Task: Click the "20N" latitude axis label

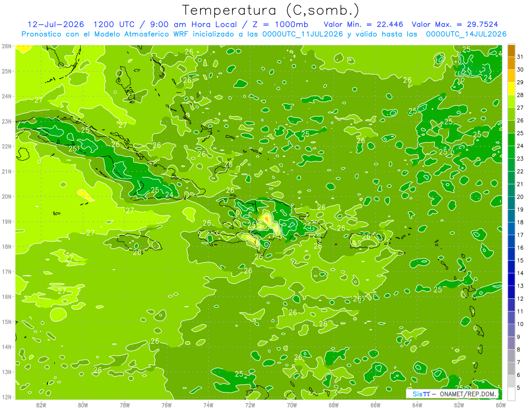Action: click(6, 196)
